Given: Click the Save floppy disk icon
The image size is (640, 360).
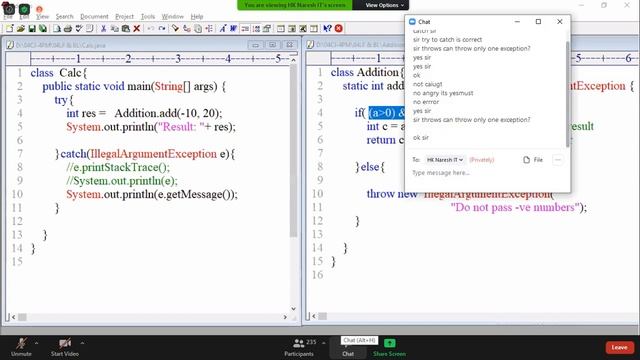Looking at the screenshot, I should 32,29.
